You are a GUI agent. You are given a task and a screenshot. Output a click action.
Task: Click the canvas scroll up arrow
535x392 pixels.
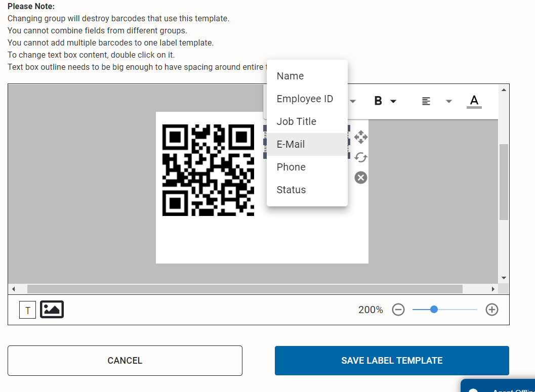(504, 90)
